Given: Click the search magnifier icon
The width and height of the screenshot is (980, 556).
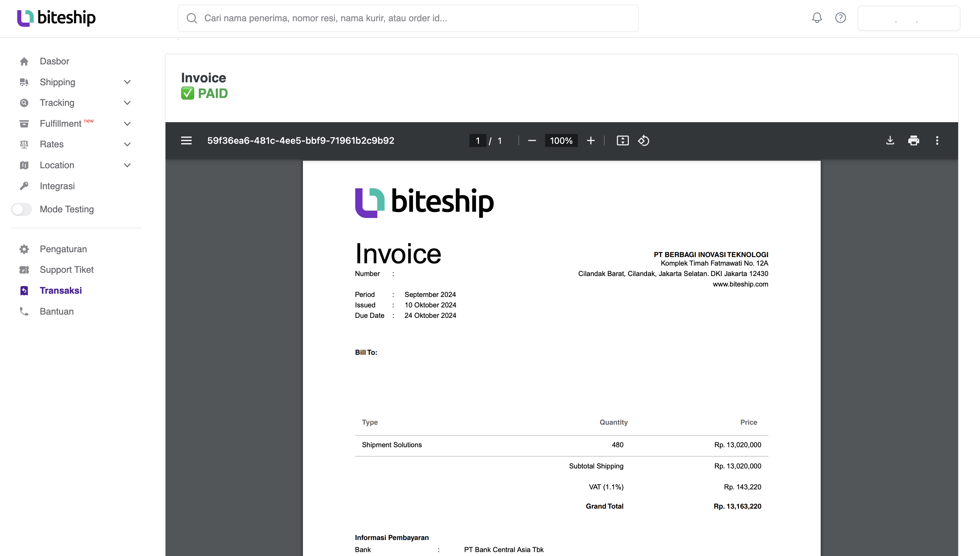Looking at the screenshot, I should 192,18.
